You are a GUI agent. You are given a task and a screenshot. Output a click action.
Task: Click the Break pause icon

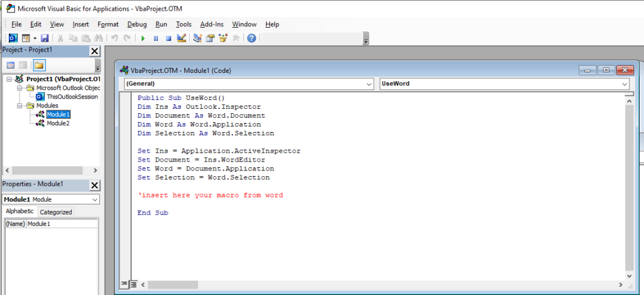click(156, 38)
